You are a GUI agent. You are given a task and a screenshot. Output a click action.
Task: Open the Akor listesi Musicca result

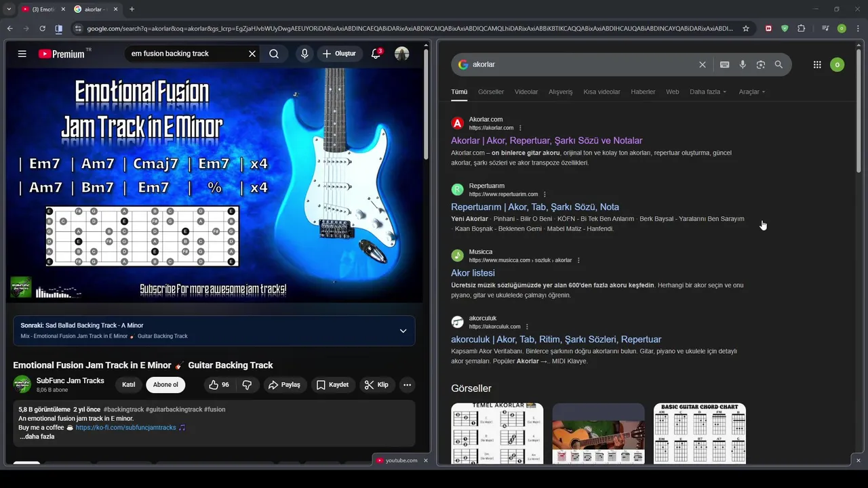(x=473, y=273)
